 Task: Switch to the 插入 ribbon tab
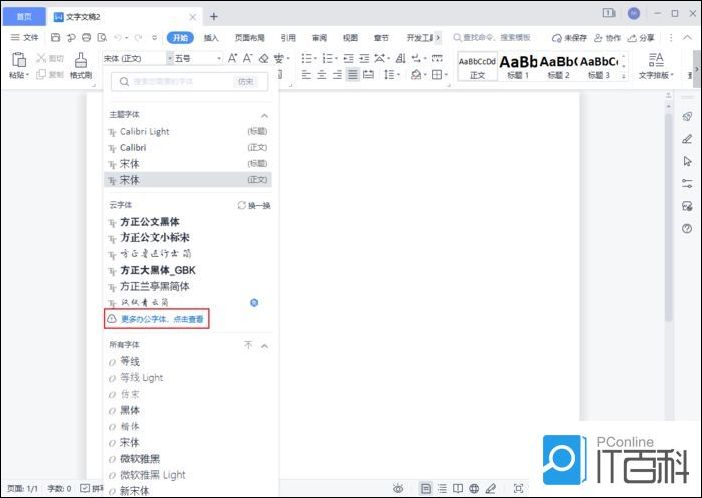pyautogui.click(x=211, y=38)
